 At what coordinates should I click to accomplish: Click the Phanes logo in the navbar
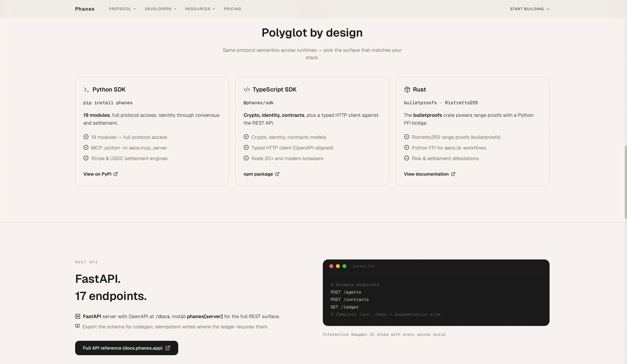(85, 9)
